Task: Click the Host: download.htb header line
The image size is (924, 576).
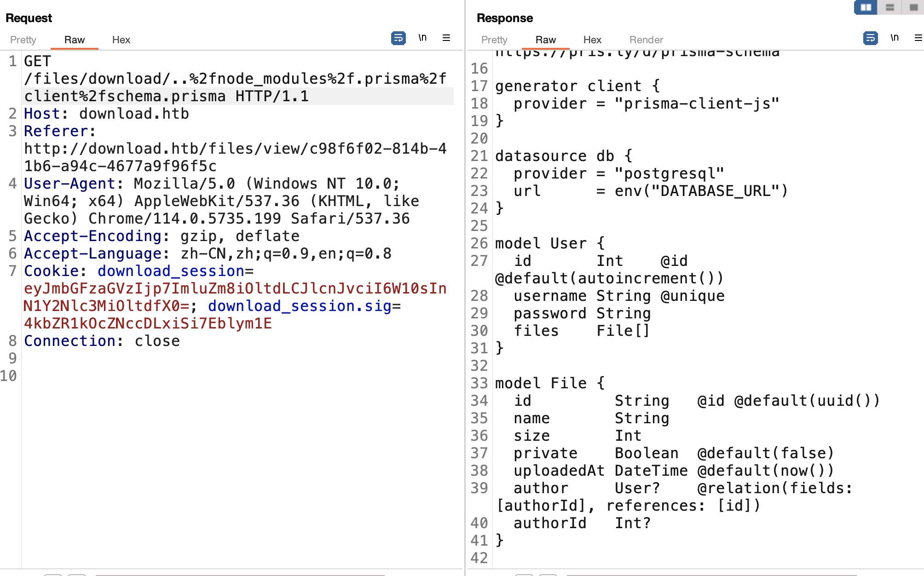Action: coord(106,114)
